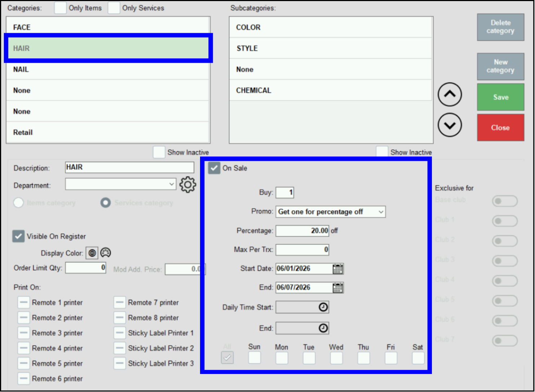Toggle the All days checkbox
535x392 pixels.
coord(227,358)
